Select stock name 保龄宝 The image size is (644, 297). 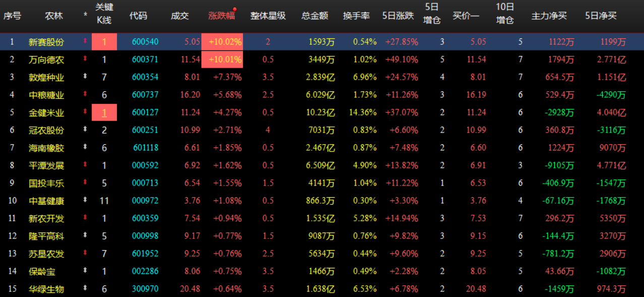click(x=42, y=271)
